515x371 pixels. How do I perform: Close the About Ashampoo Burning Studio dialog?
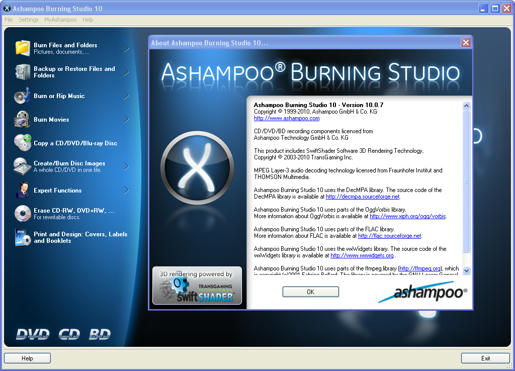coord(466,42)
